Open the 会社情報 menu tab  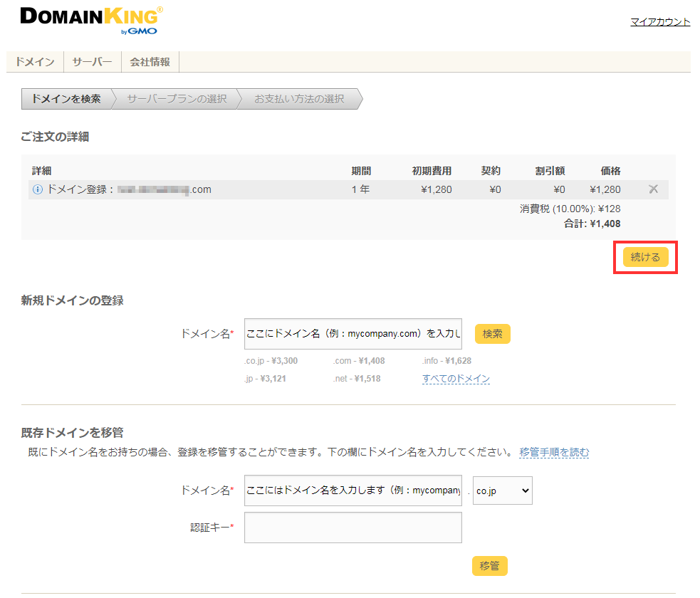click(x=150, y=62)
